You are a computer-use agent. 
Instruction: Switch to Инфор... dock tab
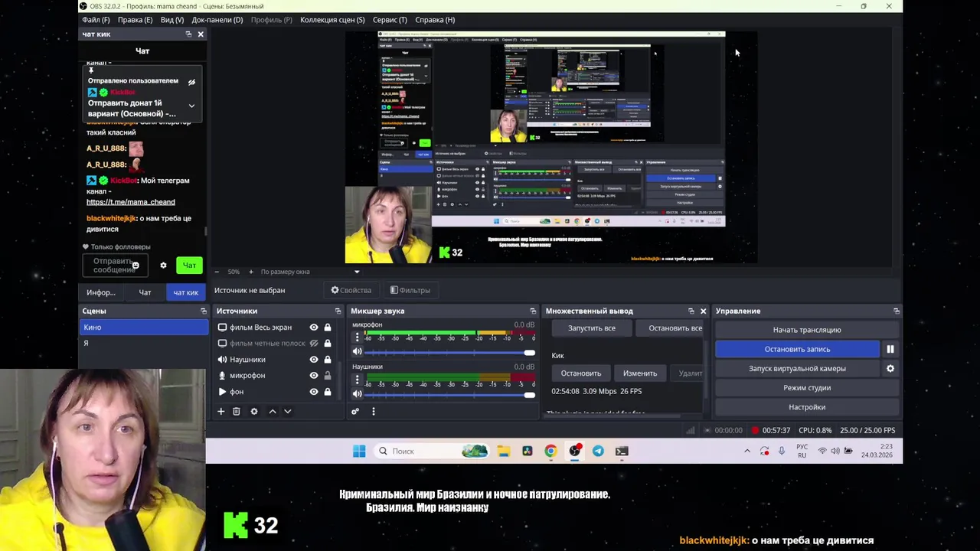pyautogui.click(x=101, y=292)
